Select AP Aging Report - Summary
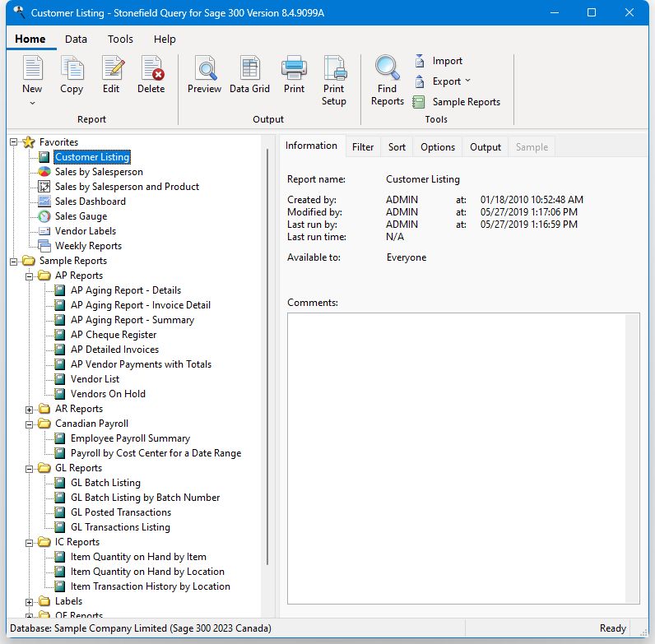 132,320
